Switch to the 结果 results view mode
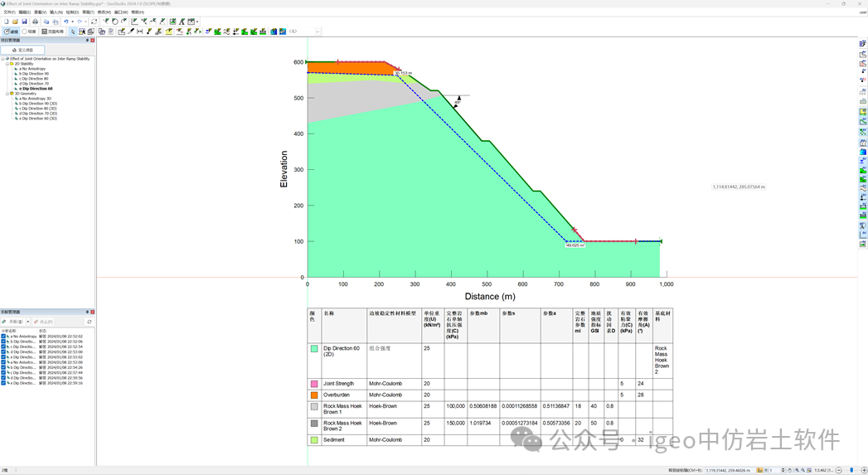Image resolution: width=868 pixels, height=475 pixels. point(29,32)
